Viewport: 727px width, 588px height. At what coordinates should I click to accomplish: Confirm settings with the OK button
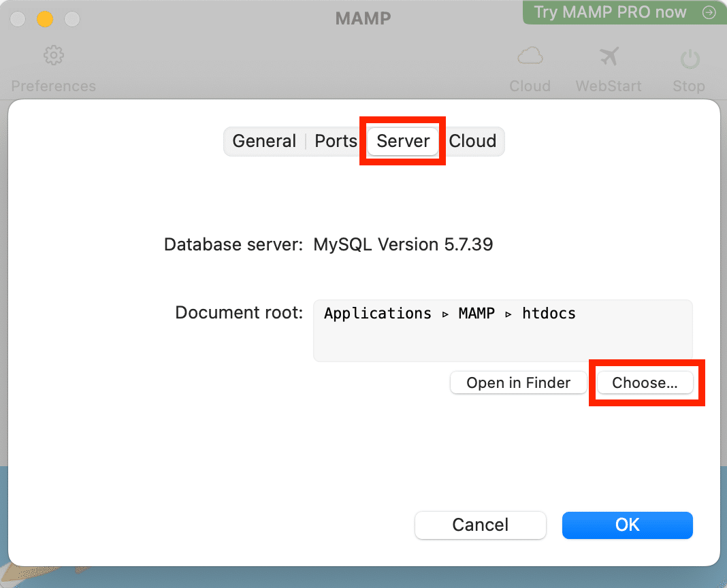pyautogui.click(x=628, y=525)
